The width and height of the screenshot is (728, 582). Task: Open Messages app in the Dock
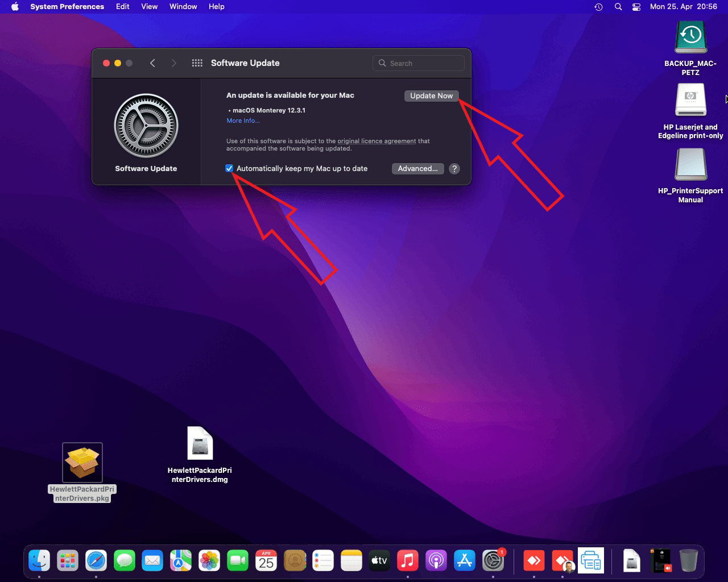coord(125,561)
